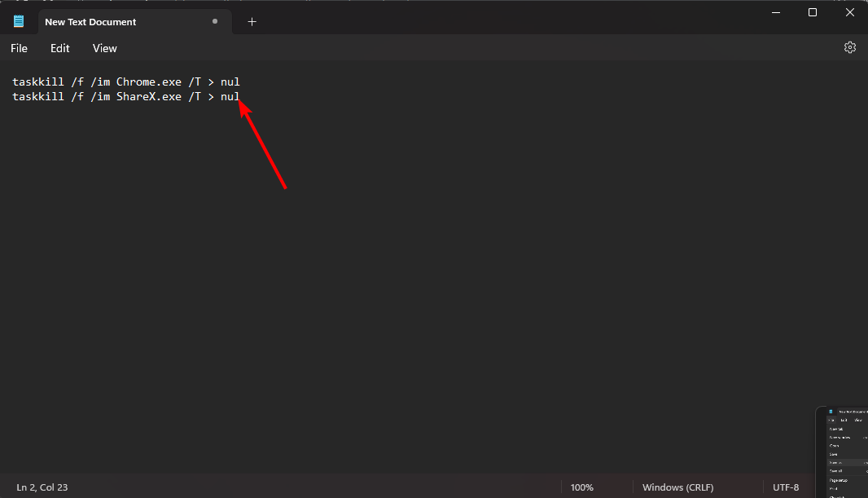
Task: Minimize the Notepad window
Action: [776, 12]
